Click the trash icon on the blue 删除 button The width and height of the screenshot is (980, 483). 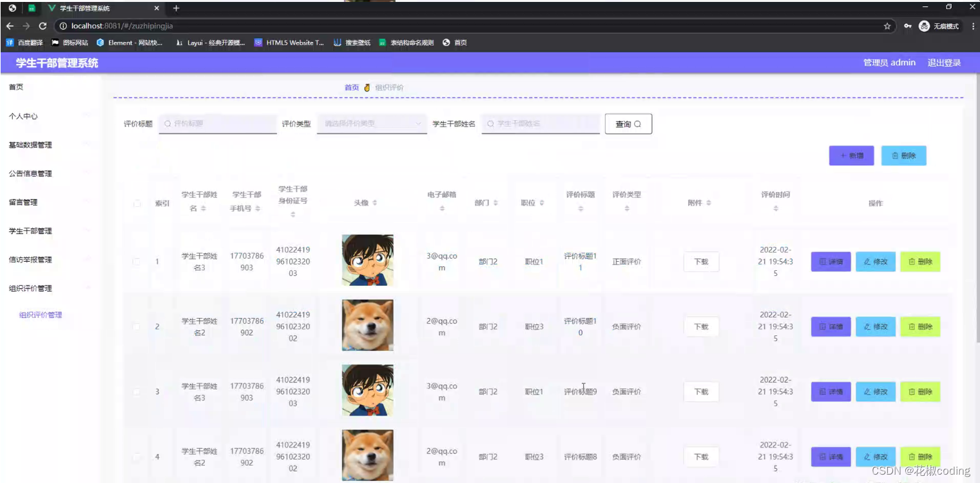coord(895,155)
